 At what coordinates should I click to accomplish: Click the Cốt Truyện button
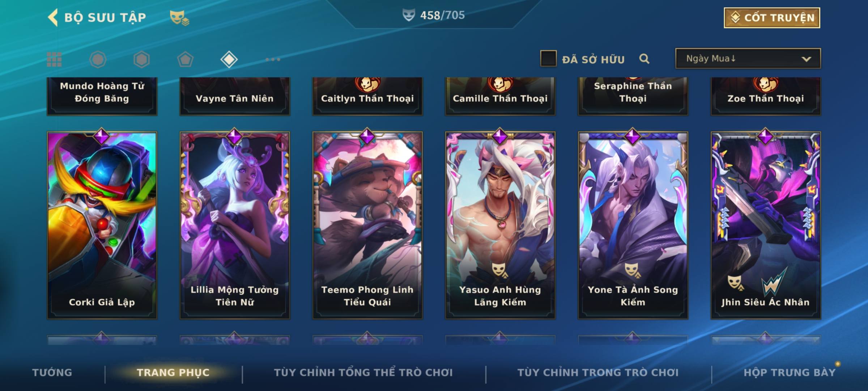[x=772, y=18]
